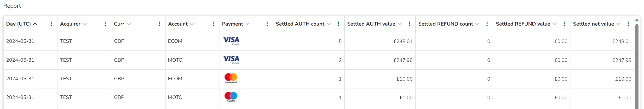The image size is (644, 109).
Task: Select the £248.01 Settled AUTH value cell
Action: [x=380, y=41]
